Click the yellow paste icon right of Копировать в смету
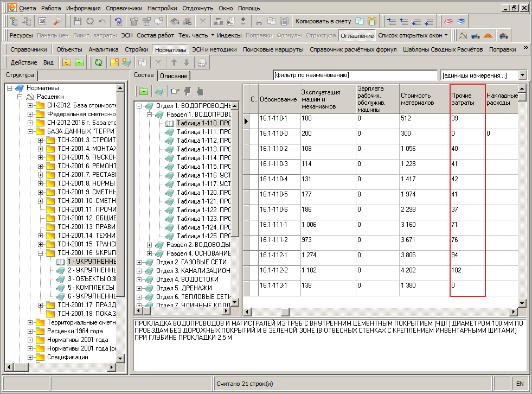Image resolution: width=532 pixels, height=394 pixels. point(372,21)
